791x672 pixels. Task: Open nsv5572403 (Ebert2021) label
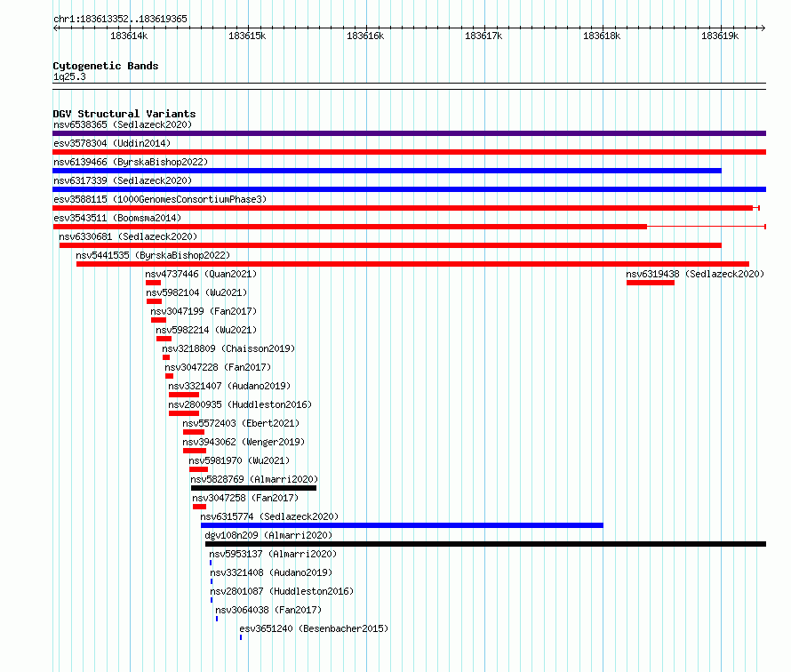pos(241,423)
